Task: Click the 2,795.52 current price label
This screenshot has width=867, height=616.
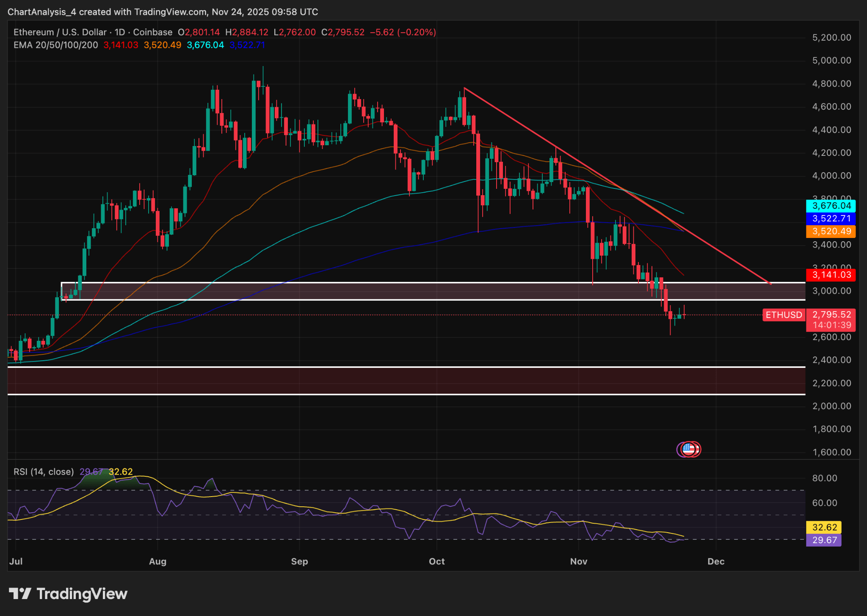Action: pyautogui.click(x=831, y=315)
